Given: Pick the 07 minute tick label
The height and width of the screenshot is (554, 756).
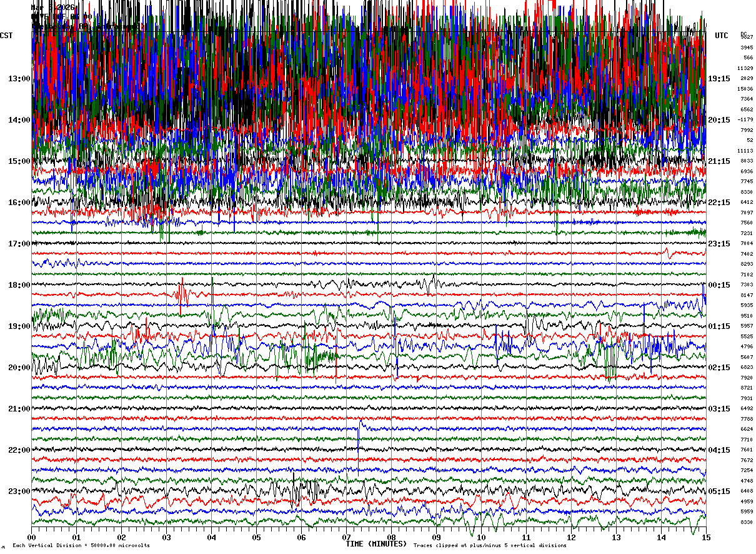Looking at the screenshot, I should click(x=346, y=537).
